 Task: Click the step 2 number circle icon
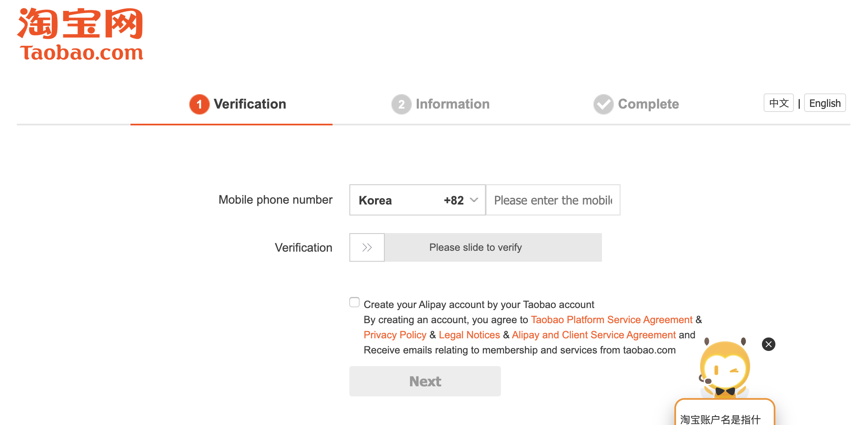coord(401,104)
